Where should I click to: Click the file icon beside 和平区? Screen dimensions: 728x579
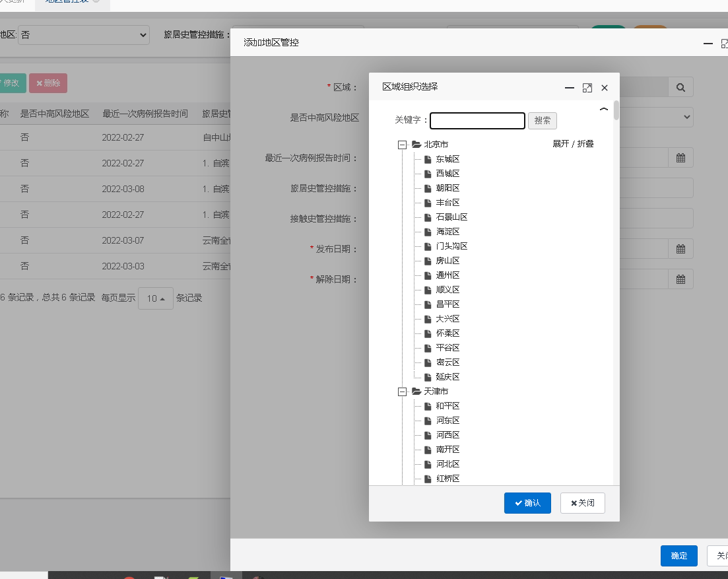[428, 406]
